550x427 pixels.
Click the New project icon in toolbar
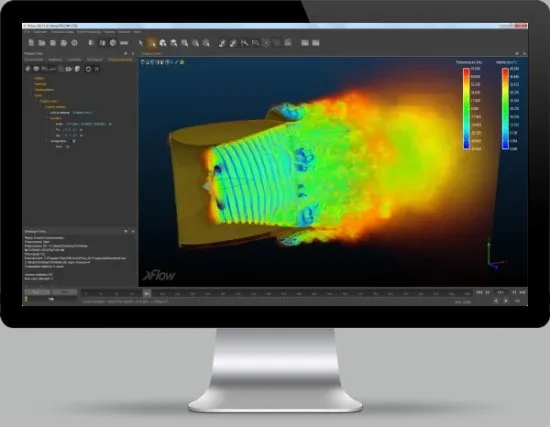coord(31,43)
